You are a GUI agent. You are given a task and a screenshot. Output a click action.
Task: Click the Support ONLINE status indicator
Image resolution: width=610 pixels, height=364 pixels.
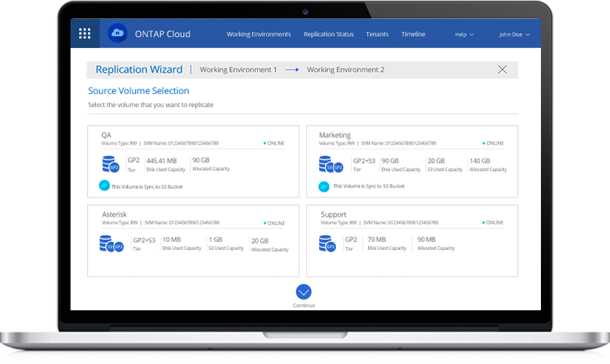click(493, 223)
